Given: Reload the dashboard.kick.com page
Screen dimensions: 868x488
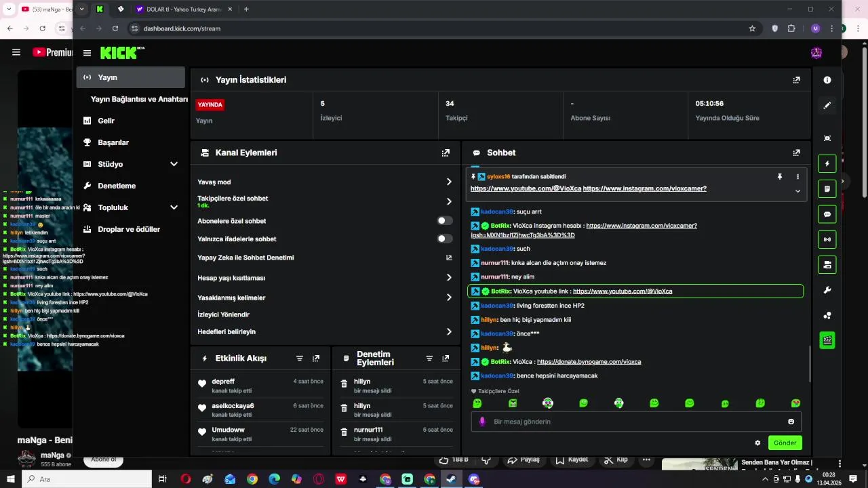Looking at the screenshot, I should click(x=115, y=28).
